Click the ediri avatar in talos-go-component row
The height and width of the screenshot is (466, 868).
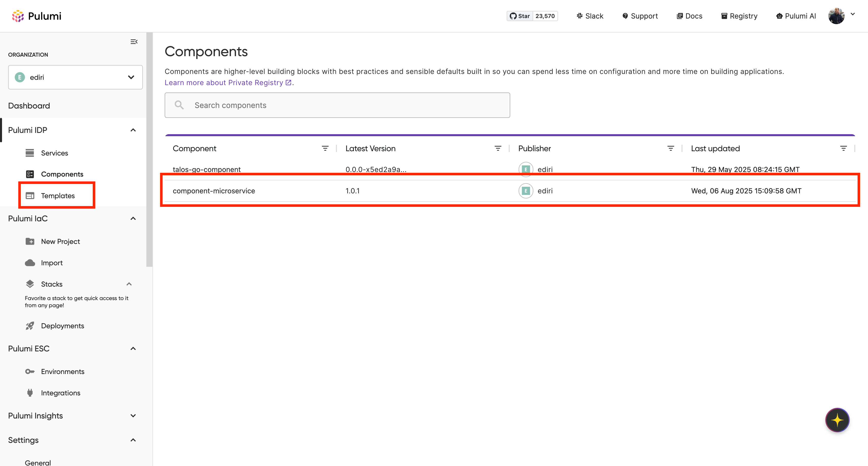[526, 169]
